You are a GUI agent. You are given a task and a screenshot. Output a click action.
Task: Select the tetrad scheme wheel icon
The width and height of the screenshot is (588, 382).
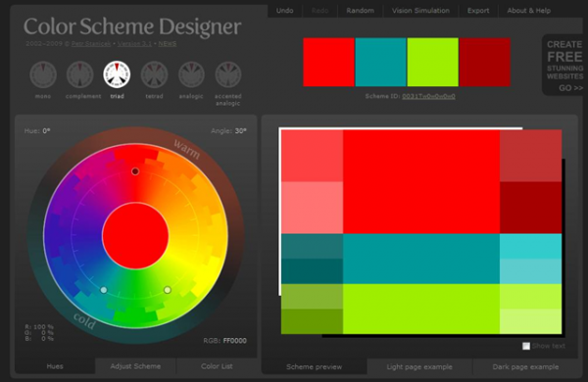154,74
